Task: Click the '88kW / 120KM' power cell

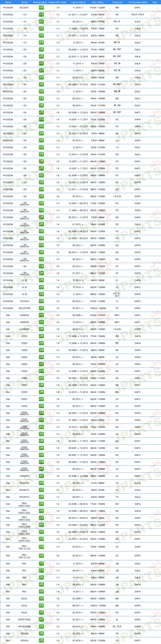Action: (x=98, y=245)
